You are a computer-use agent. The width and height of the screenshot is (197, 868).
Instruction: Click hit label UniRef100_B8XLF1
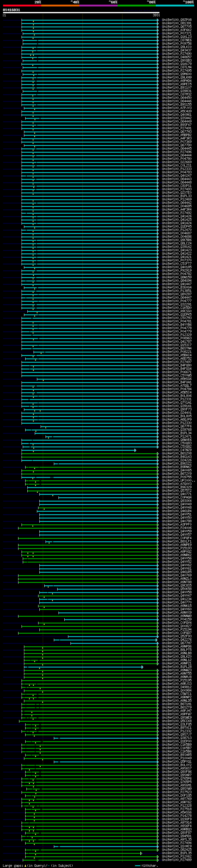point(177,542)
